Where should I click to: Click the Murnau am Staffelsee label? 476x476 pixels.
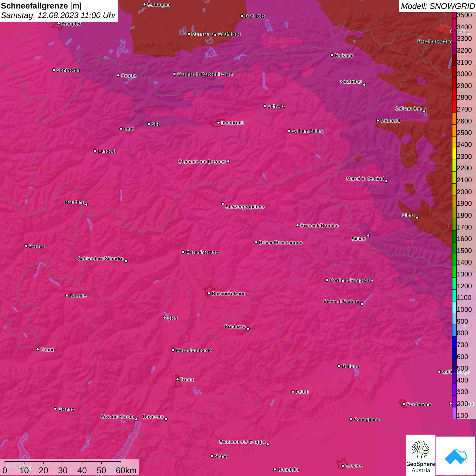click(216, 34)
